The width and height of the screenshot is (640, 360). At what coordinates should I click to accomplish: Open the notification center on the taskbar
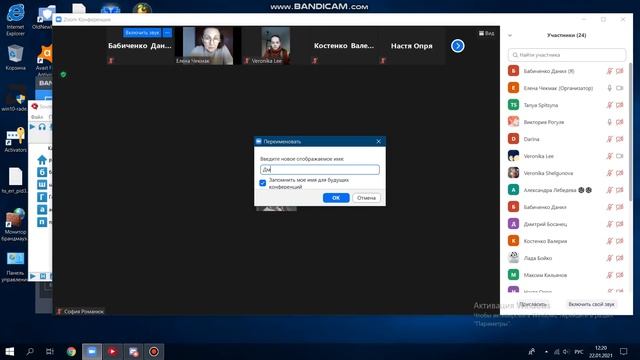click(623, 351)
